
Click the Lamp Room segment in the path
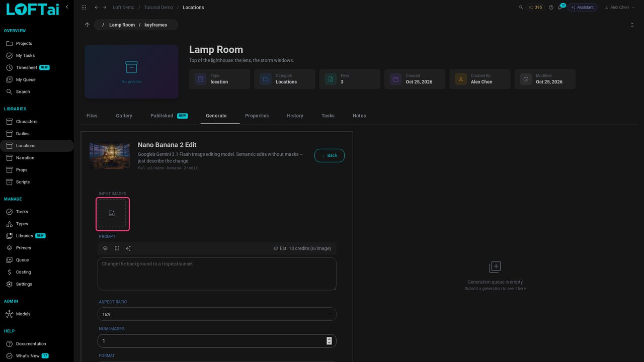click(x=122, y=25)
